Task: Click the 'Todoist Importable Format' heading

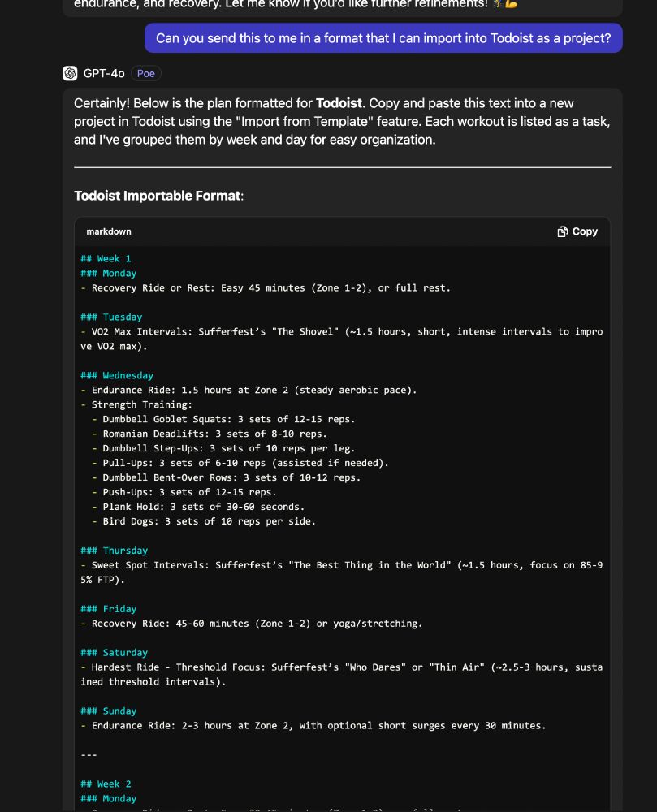Action: (158, 195)
